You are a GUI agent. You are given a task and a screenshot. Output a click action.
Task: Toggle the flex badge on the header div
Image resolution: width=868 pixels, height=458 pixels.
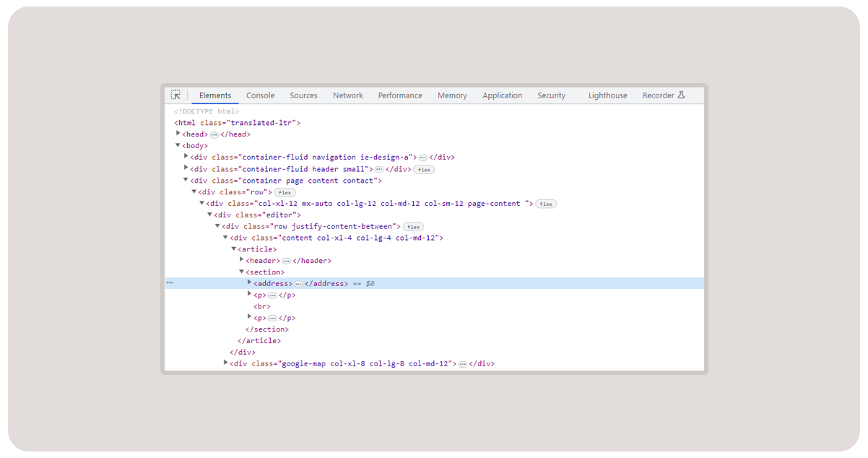[423, 169]
